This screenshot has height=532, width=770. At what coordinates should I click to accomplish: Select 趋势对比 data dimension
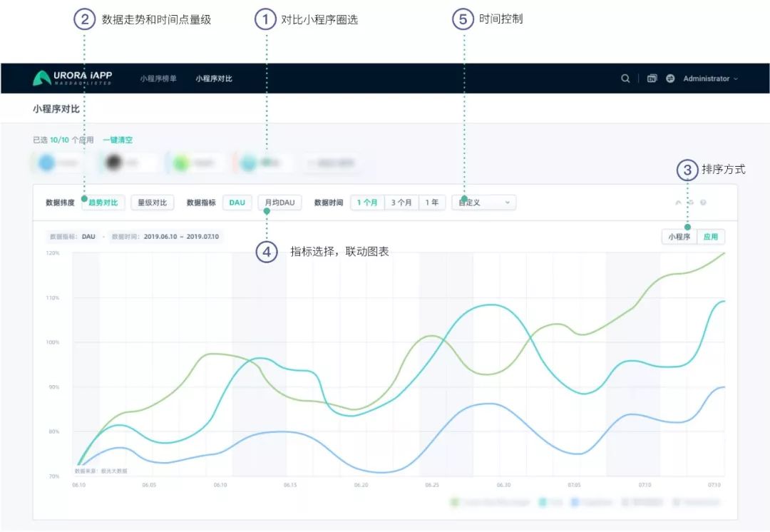(103, 203)
